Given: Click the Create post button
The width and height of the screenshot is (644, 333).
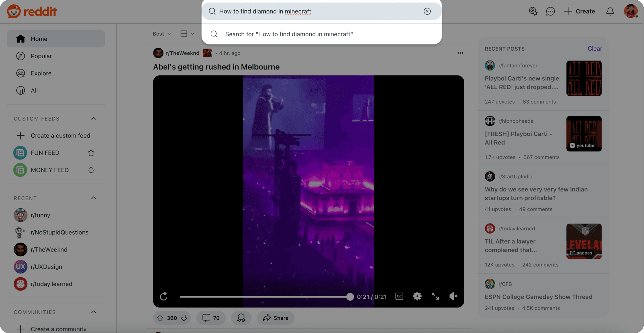Looking at the screenshot, I should tap(580, 11).
